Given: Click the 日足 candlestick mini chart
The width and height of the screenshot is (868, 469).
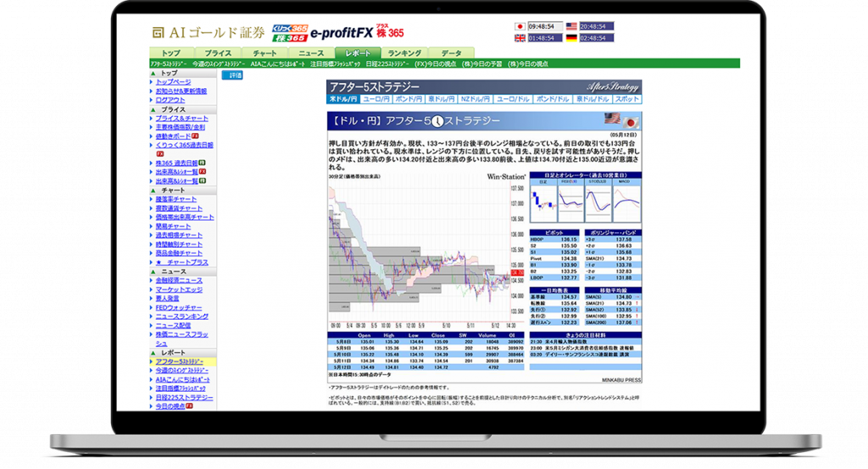Looking at the screenshot, I should coord(543,203).
